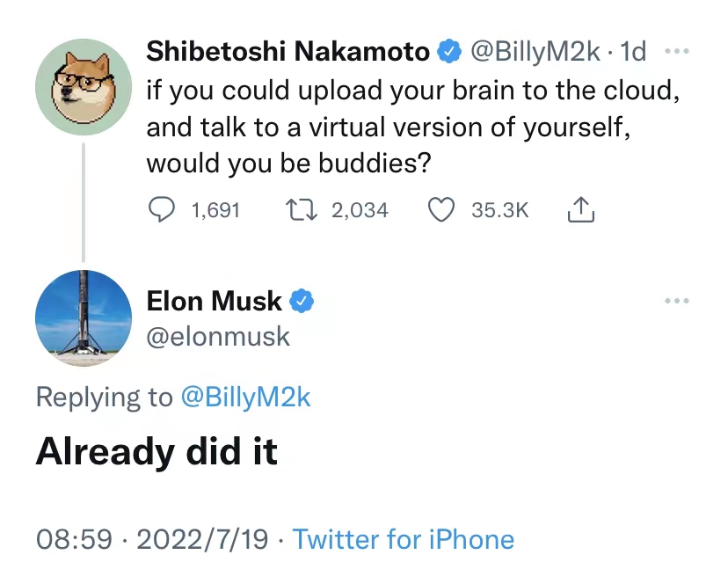This screenshot has height=562, width=728.
Task: Like the tweet with the heart icon
Action: 440,210
